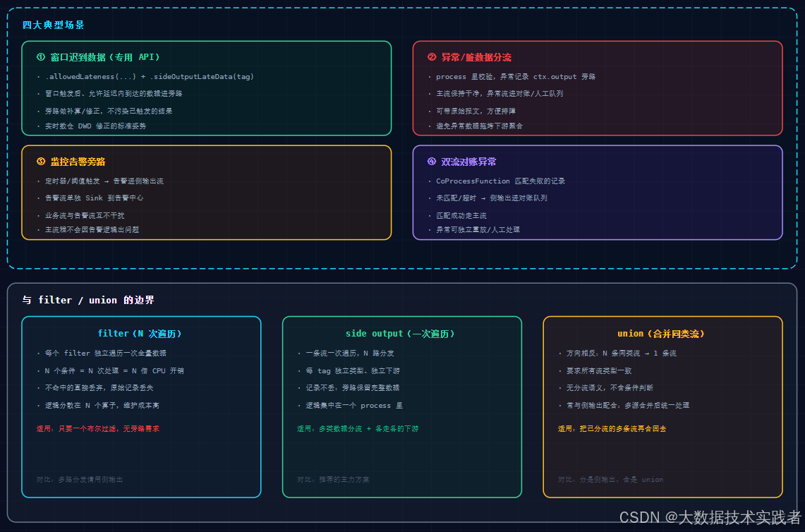
Task: Select the bullet '记录不丢：旁路保留完整数据'
Action: pyautogui.click(x=352, y=387)
